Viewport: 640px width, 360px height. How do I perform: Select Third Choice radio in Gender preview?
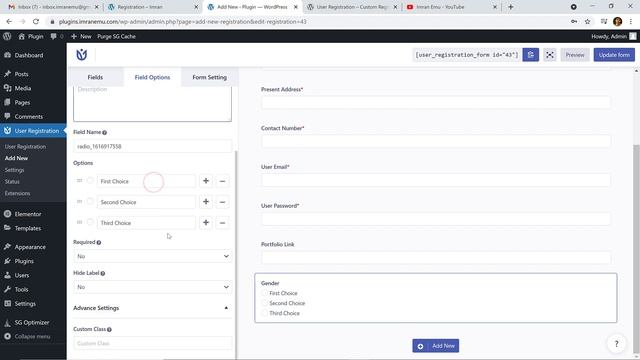264,313
